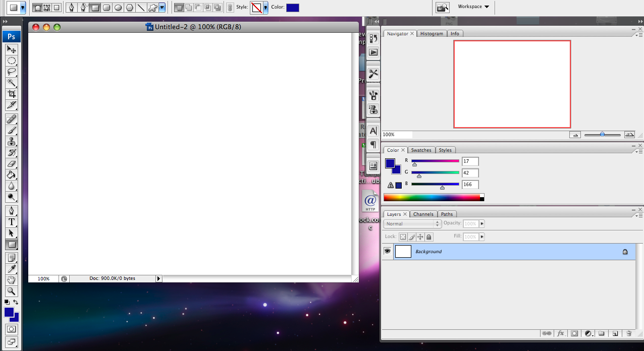Hide the Background layer visibility eye
This screenshot has height=351, width=644.
pyautogui.click(x=388, y=251)
